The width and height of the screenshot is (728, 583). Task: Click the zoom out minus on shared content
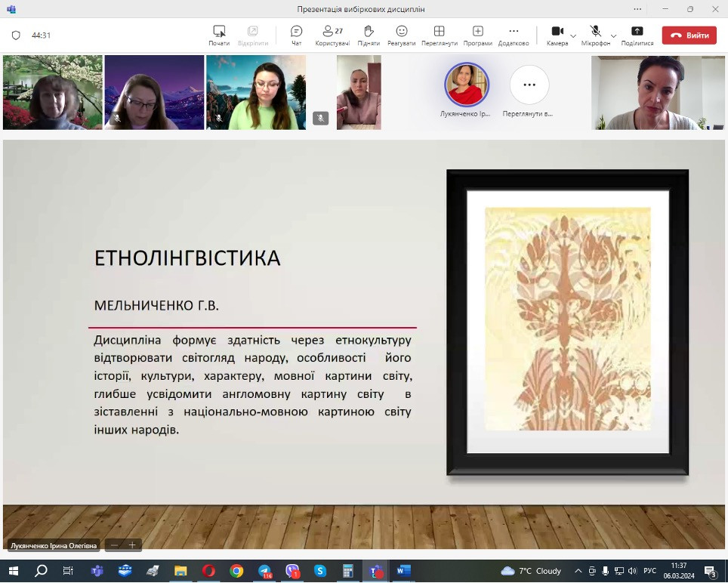click(115, 544)
